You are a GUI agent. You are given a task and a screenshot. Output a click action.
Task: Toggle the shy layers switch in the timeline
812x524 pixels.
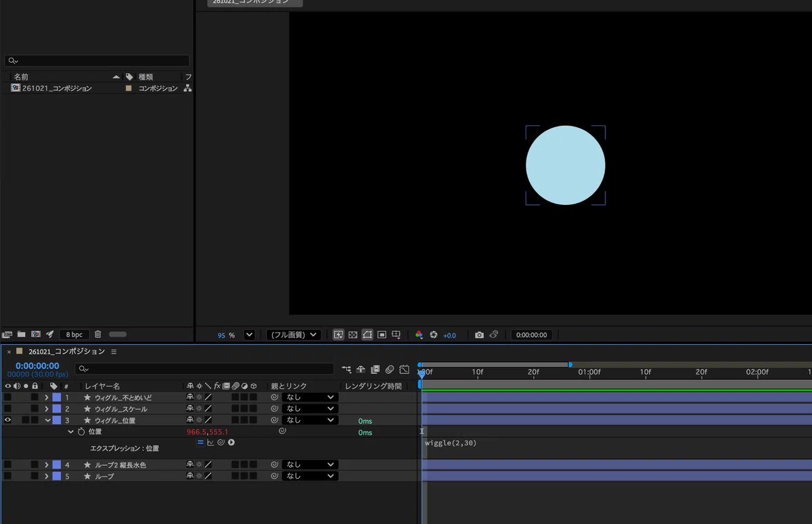point(361,369)
